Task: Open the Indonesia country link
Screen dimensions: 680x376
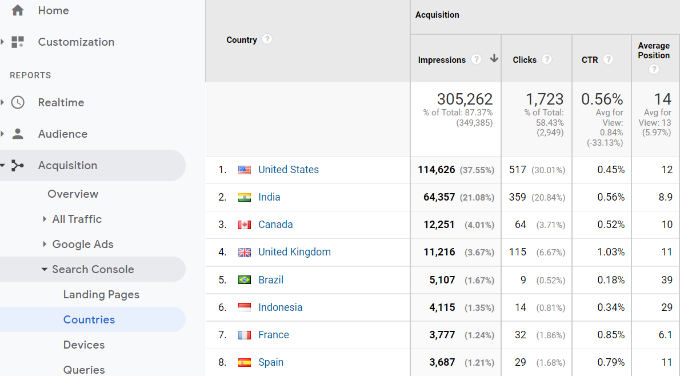Action: pyautogui.click(x=280, y=307)
